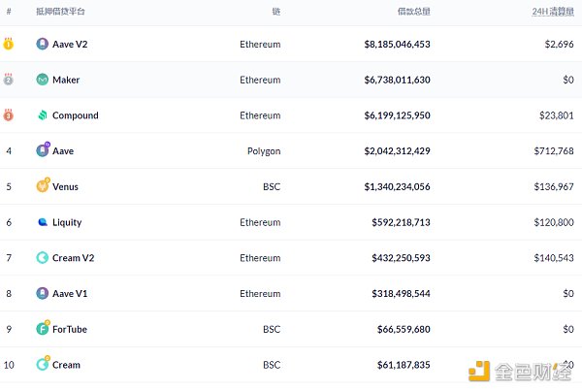Click the Maker logo icon
This screenshot has width=582, height=392.
tap(42, 80)
